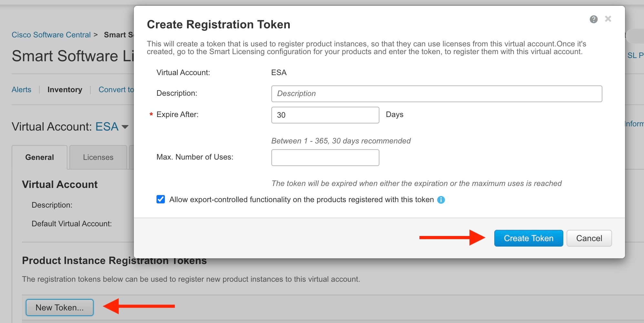Click the Create Token button
The height and width of the screenshot is (323, 644).
(528, 238)
